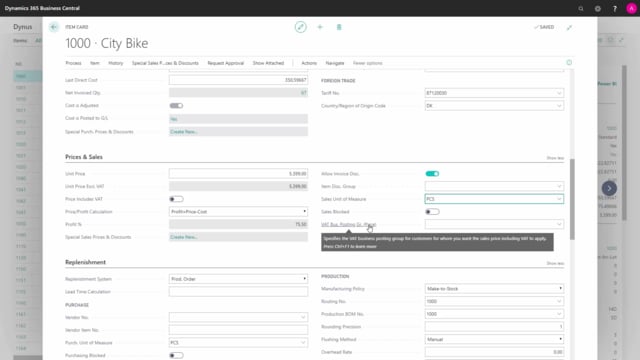The width and height of the screenshot is (640, 360).
Task: Open Item Disc. Group dropdown
Action: [x=559, y=187]
